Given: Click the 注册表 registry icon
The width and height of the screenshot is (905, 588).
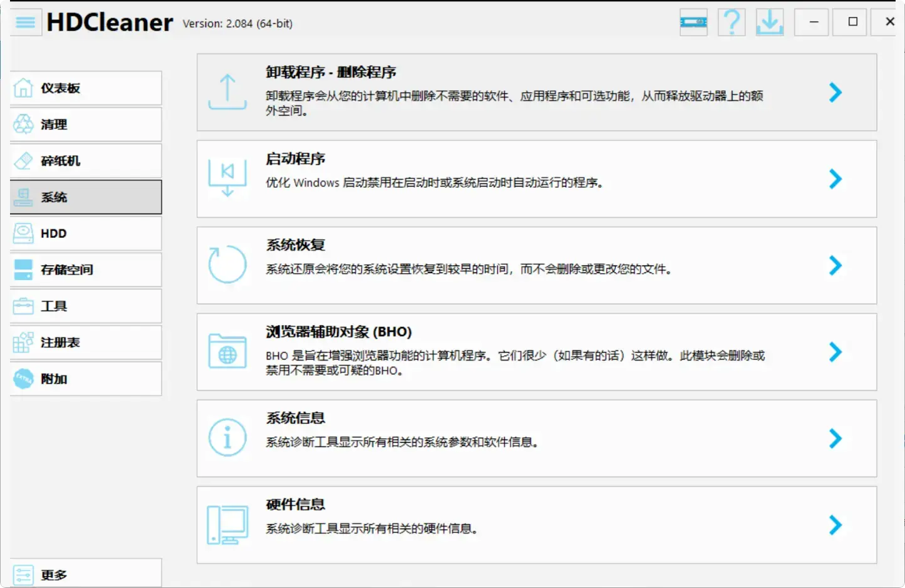Looking at the screenshot, I should (23, 342).
